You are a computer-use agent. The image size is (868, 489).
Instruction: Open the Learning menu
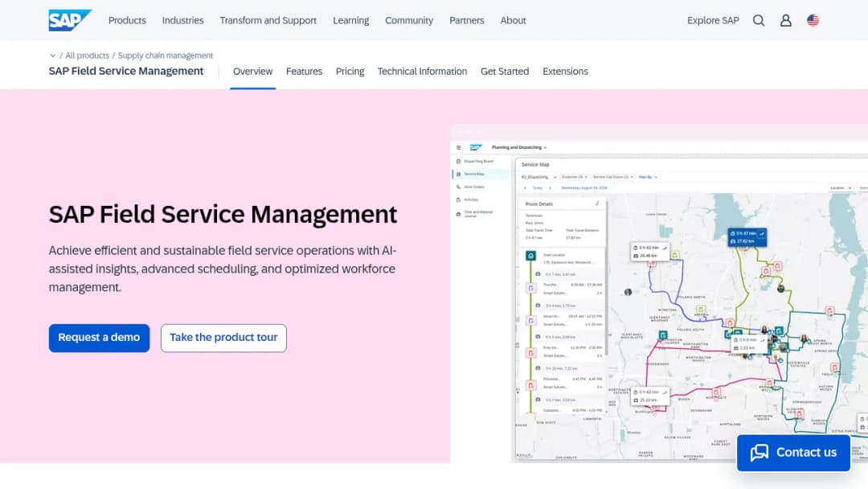point(351,20)
